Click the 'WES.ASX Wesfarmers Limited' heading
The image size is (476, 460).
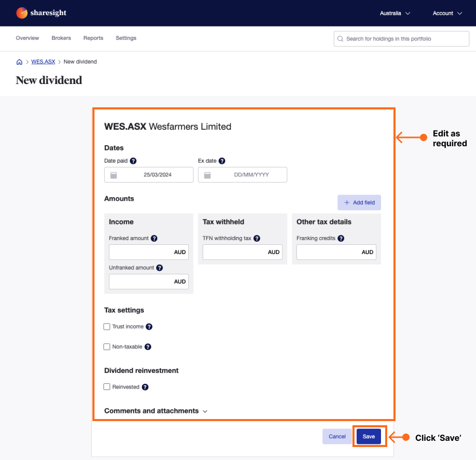tap(168, 127)
